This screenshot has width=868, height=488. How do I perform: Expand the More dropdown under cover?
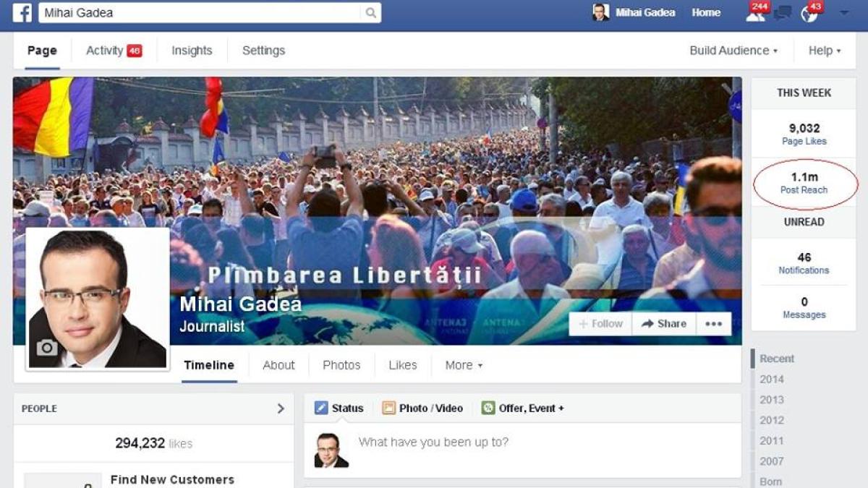point(464,365)
